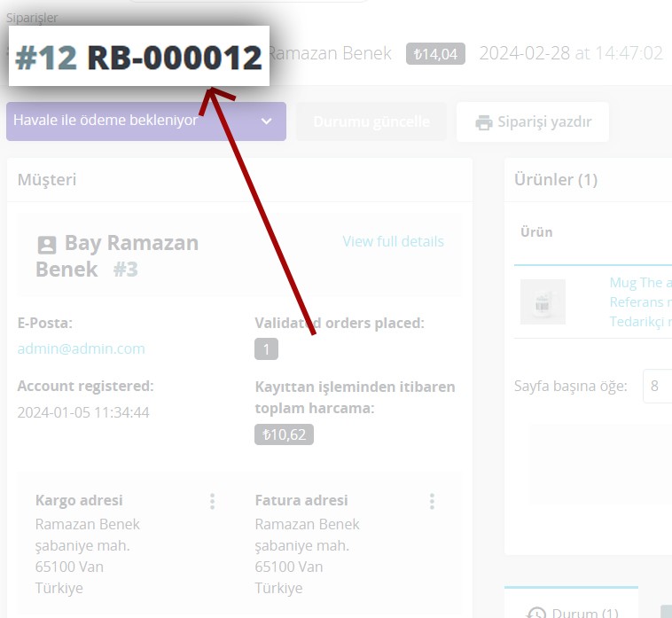This screenshot has width=672, height=618.
Task: Click 'şabaniye mah.' under Fatura adresi
Action: (x=301, y=545)
